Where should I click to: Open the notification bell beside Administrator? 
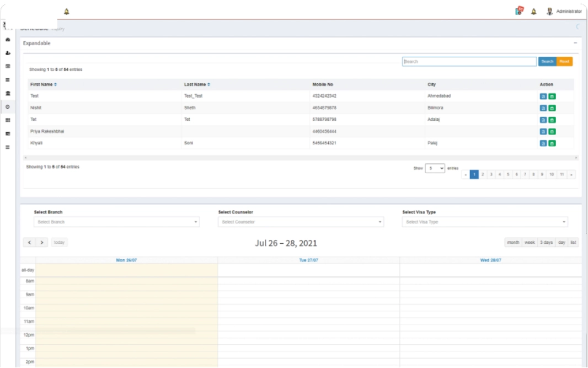pyautogui.click(x=533, y=12)
